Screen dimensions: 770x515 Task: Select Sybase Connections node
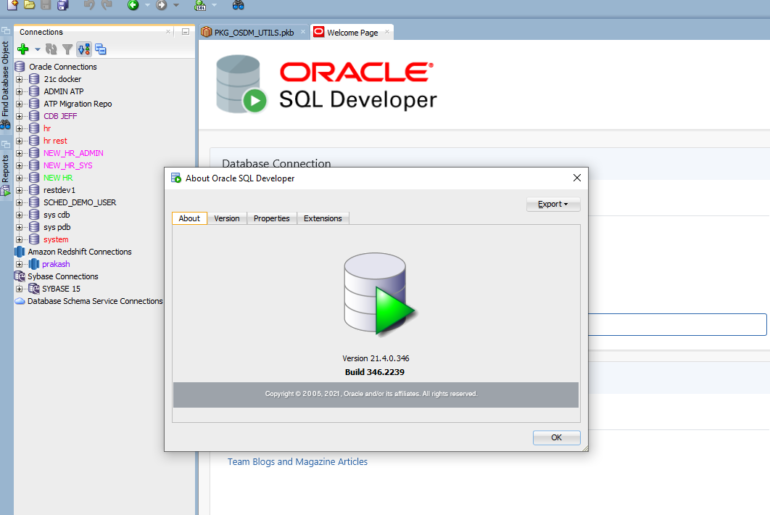pyautogui.click(x=63, y=276)
